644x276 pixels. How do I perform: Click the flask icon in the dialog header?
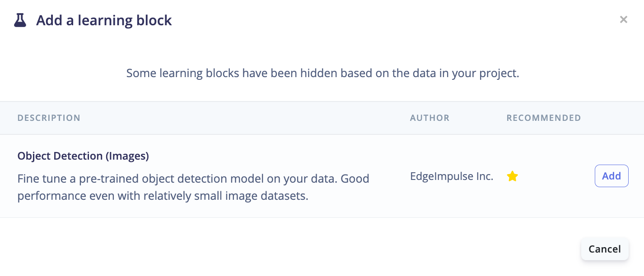[20, 20]
